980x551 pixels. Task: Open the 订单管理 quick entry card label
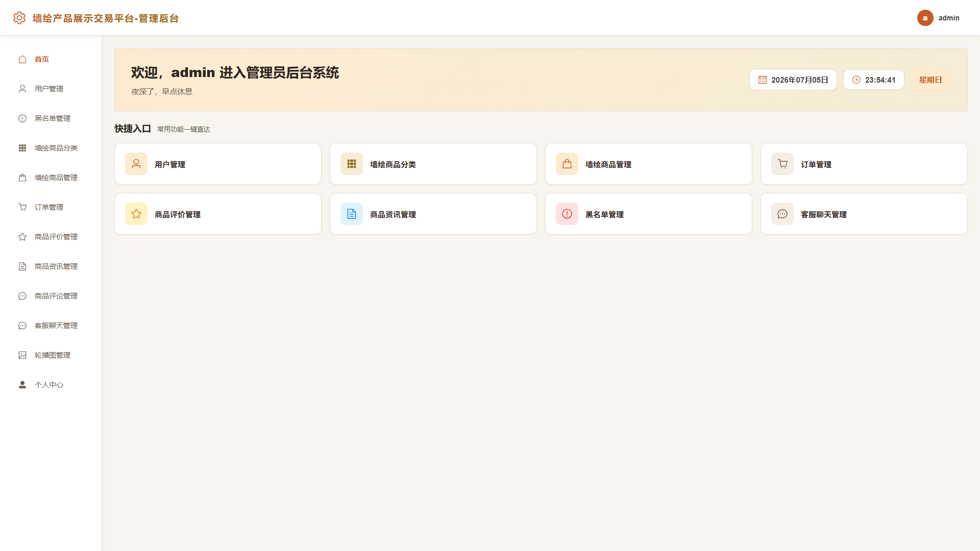816,164
